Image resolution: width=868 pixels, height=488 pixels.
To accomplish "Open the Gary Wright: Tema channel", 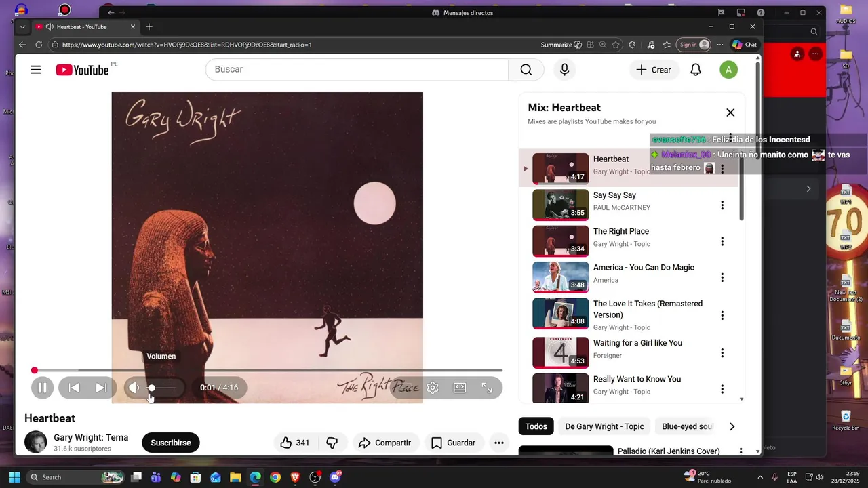I will 91,437.
